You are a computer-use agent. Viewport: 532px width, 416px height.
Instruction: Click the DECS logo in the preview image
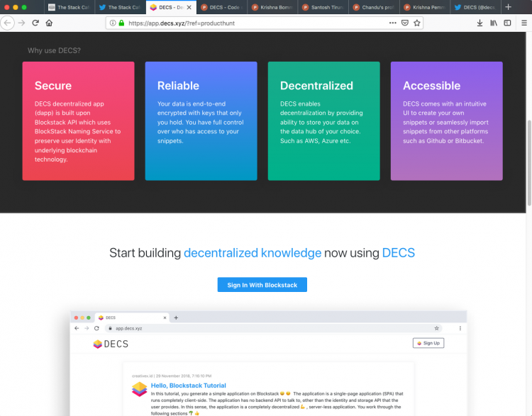point(111,344)
